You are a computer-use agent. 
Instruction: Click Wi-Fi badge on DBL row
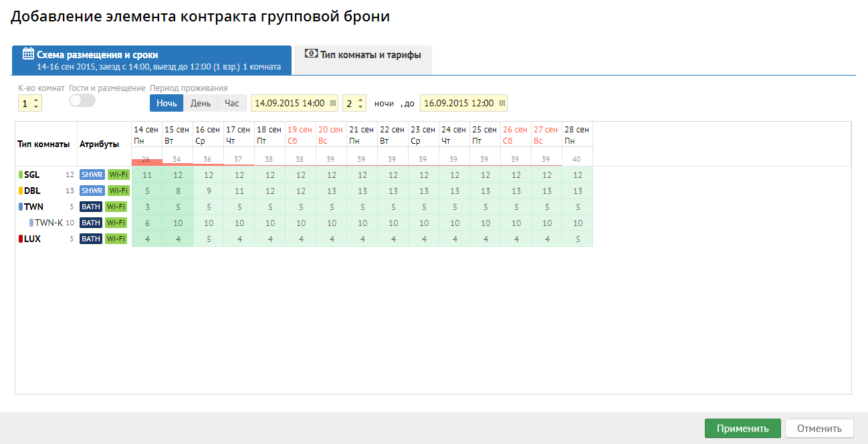coord(118,191)
